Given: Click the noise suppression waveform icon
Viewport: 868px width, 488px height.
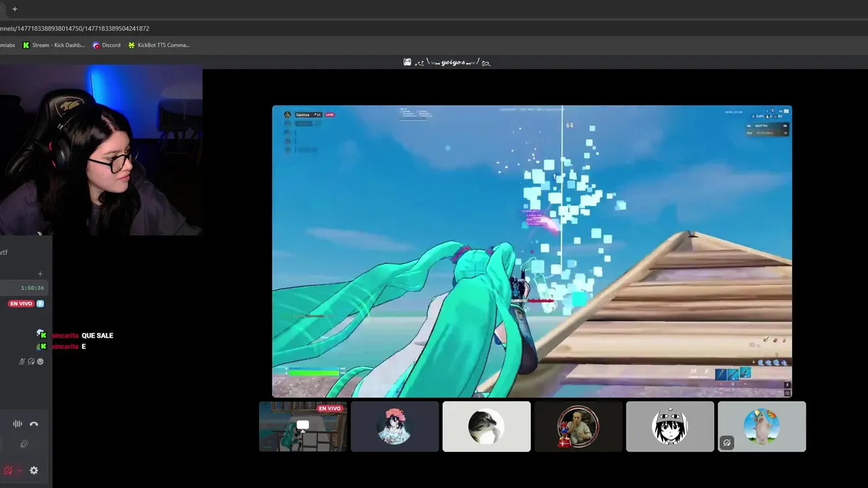Looking at the screenshot, I should pos(18,424).
